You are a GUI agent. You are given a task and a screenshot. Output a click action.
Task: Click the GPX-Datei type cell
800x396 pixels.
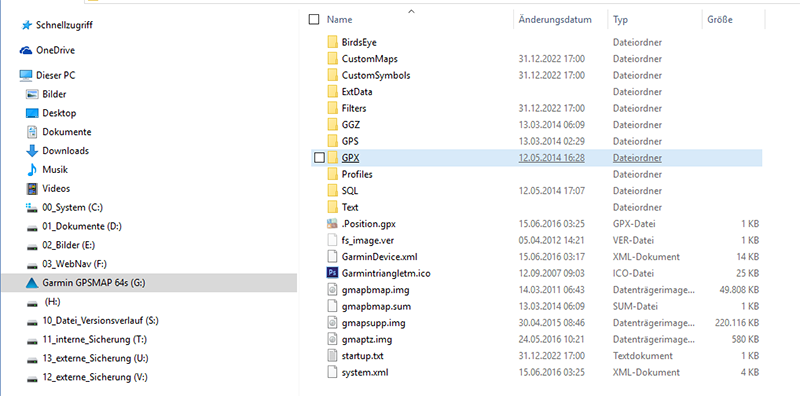pos(634,224)
